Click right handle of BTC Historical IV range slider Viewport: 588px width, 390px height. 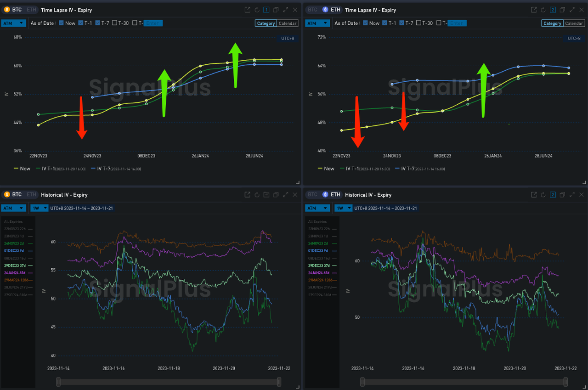(x=279, y=382)
